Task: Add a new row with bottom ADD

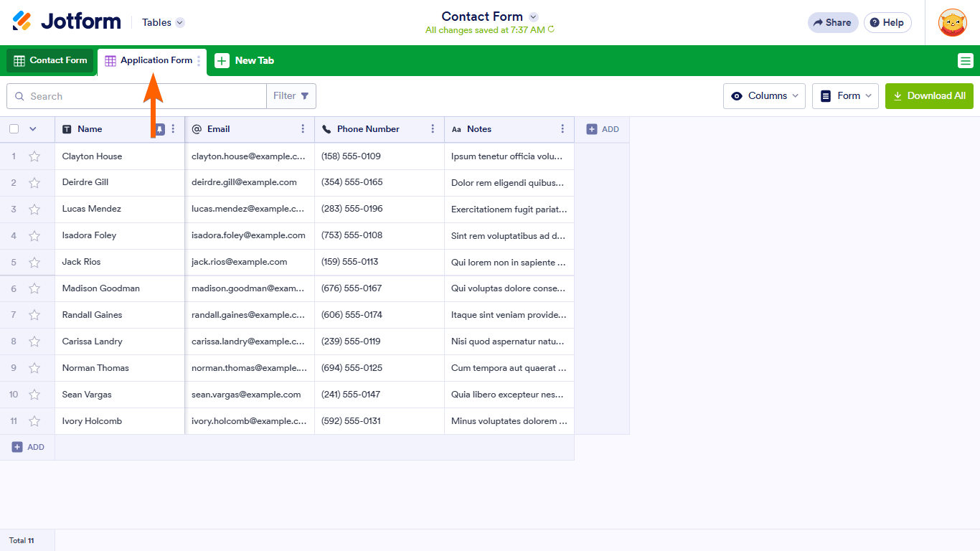Action: [x=28, y=447]
